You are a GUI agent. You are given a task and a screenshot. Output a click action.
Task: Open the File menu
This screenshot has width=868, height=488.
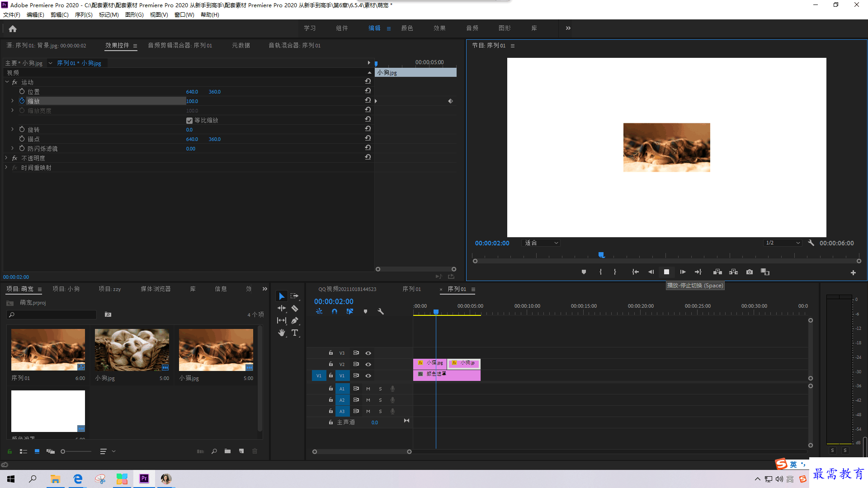pos(12,15)
